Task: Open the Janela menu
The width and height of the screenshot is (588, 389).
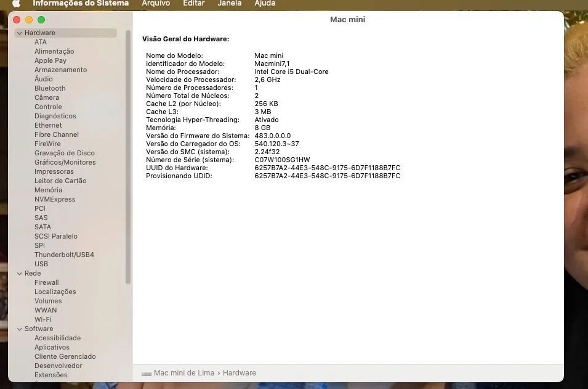Action: point(230,3)
